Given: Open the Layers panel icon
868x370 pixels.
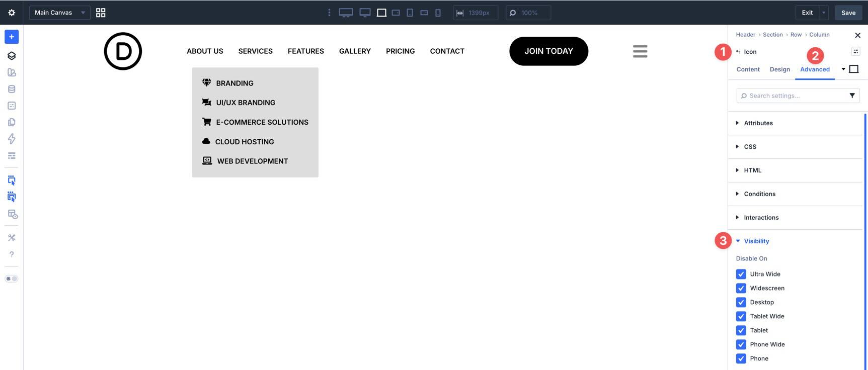Looking at the screenshot, I should pyautogui.click(x=12, y=56).
